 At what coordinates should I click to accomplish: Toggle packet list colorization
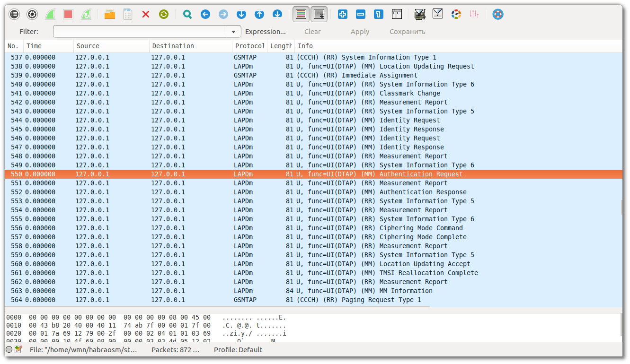pyautogui.click(x=301, y=14)
